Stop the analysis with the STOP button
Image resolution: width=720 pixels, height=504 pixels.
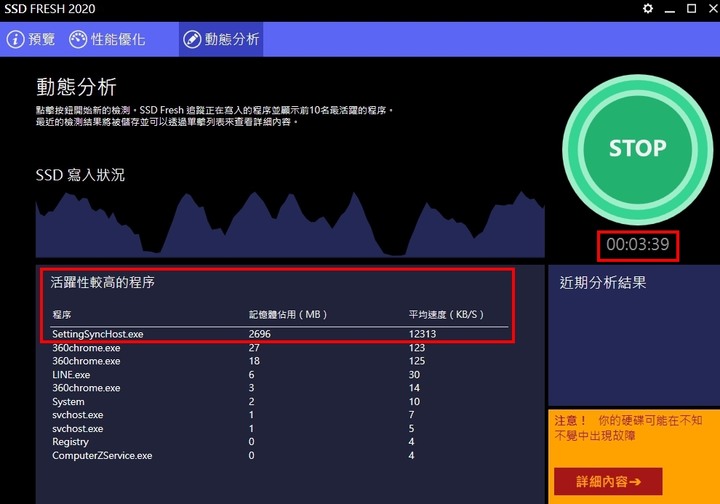tap(637, 149)
